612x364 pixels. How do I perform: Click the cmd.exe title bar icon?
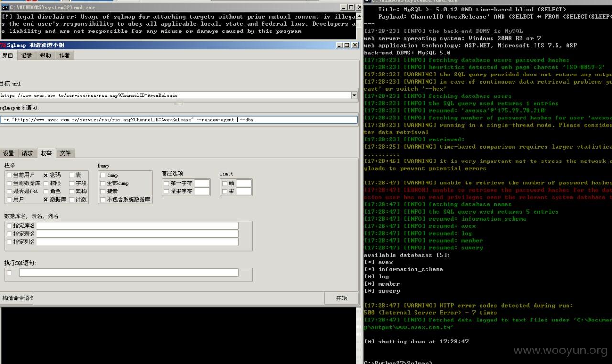(5, 7)
